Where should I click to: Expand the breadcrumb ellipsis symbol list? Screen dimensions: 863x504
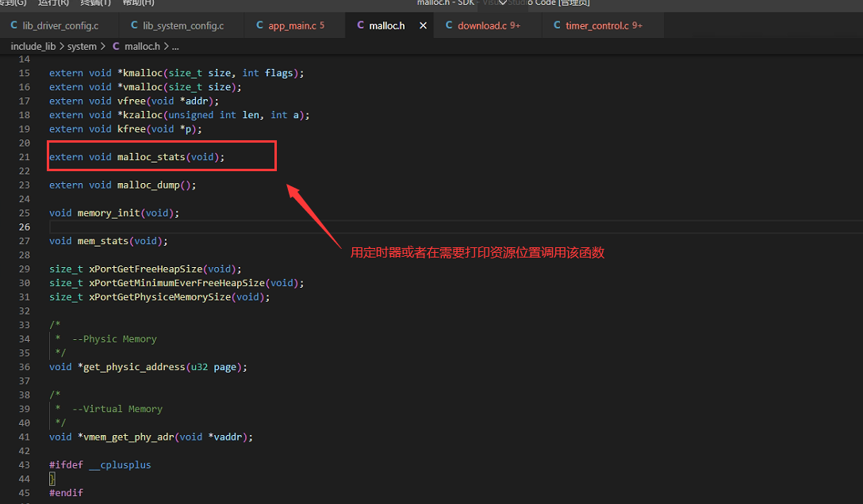pos(175,47)
